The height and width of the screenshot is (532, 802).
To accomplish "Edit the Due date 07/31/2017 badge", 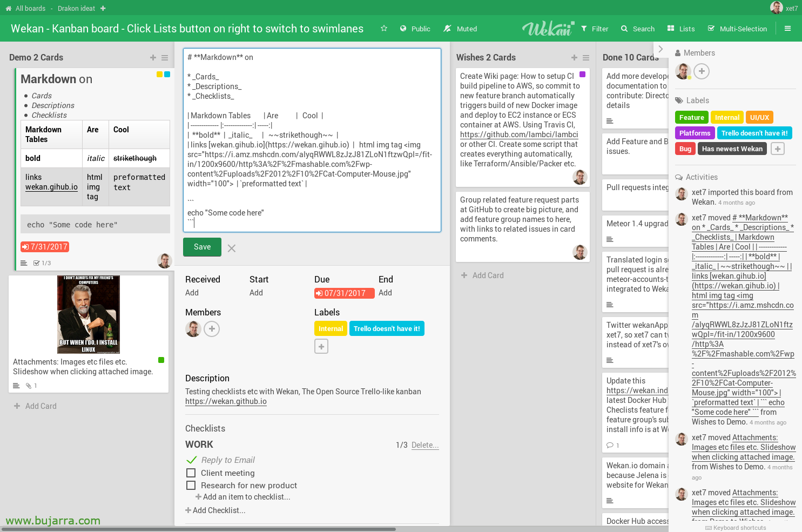I will [x=344, y=293].
